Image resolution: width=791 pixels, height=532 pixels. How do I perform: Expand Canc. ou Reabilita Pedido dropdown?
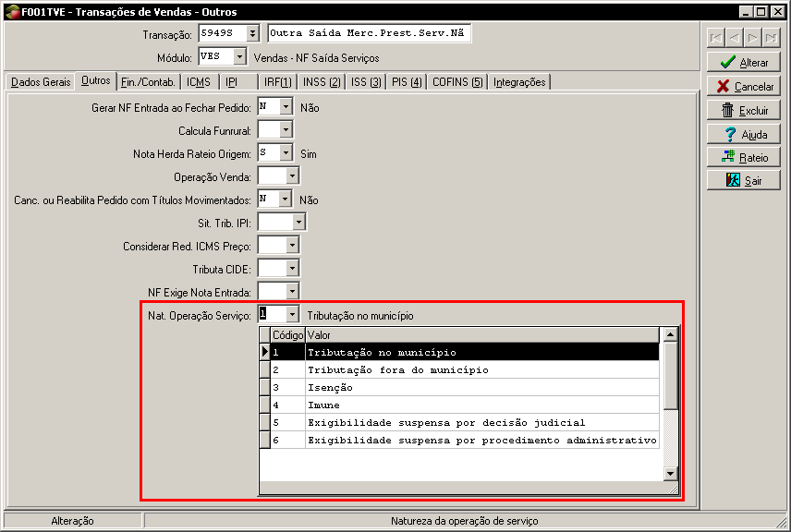(286, 199)
